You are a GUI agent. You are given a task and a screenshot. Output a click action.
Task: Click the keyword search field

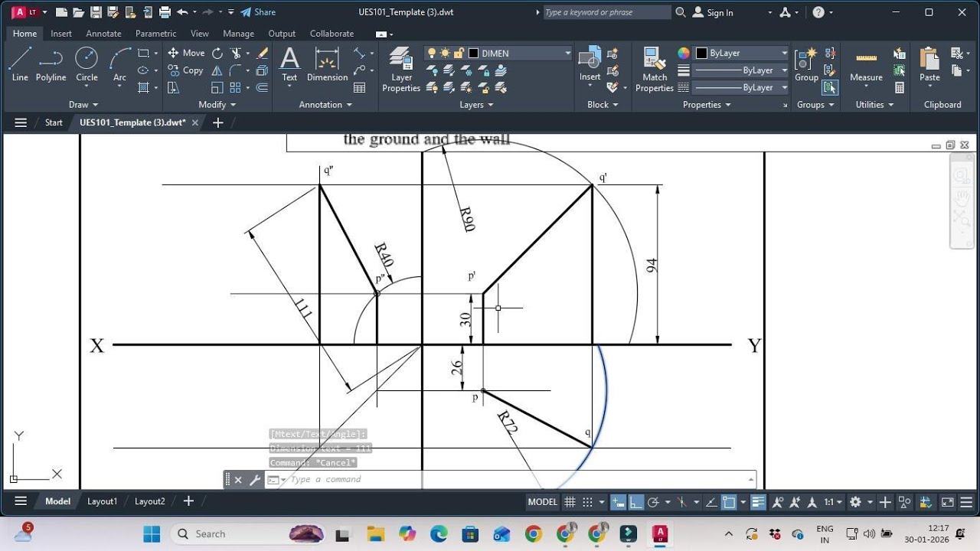607,12
